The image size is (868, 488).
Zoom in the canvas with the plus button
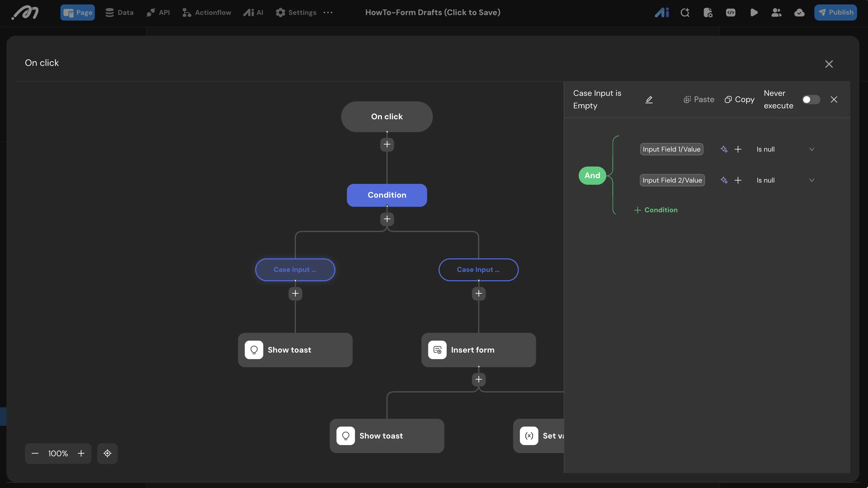[81, 453]
